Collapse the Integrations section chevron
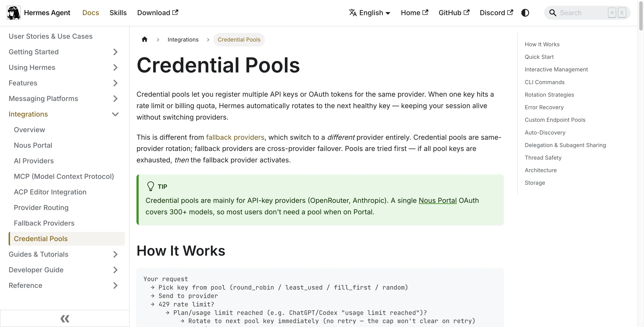 point(115,114)
